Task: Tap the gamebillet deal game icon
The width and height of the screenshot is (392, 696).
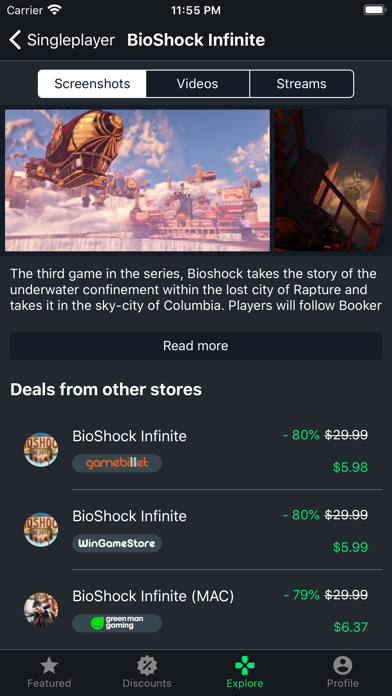Action: click(41, 450)
